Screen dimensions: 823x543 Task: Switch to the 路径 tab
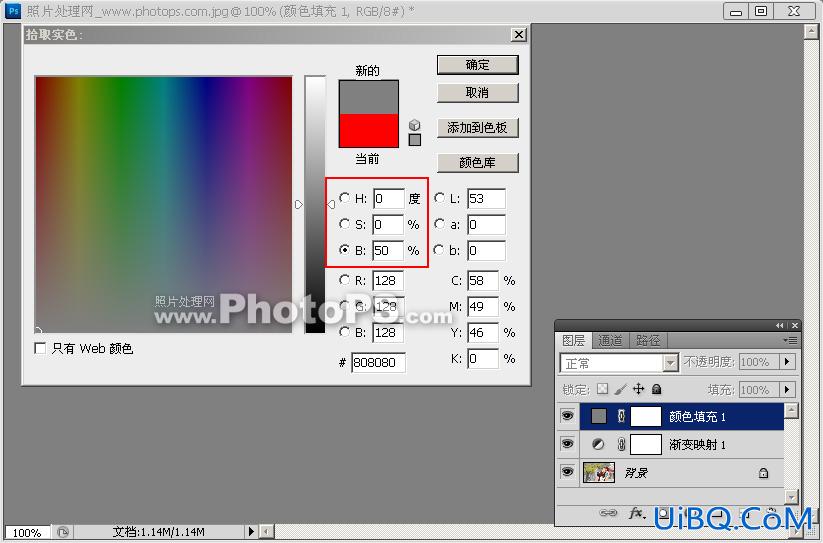pyautogui.click(x=648, y=340)
